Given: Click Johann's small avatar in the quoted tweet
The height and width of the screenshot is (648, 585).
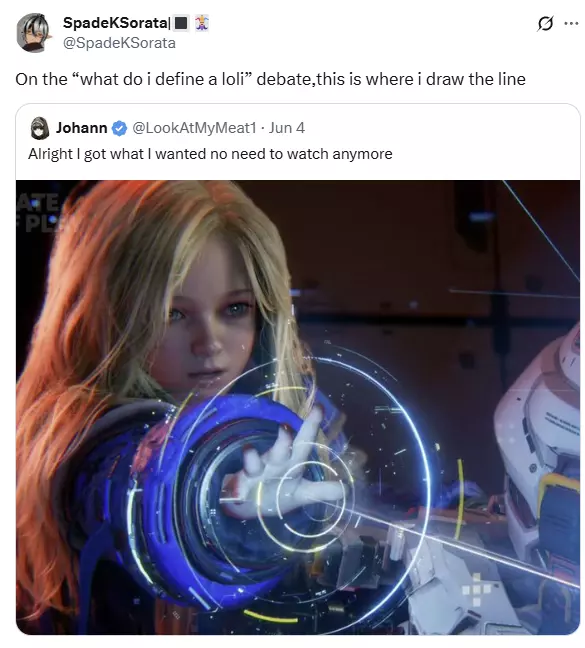Looking at the screenshot, I should [40, 128].
